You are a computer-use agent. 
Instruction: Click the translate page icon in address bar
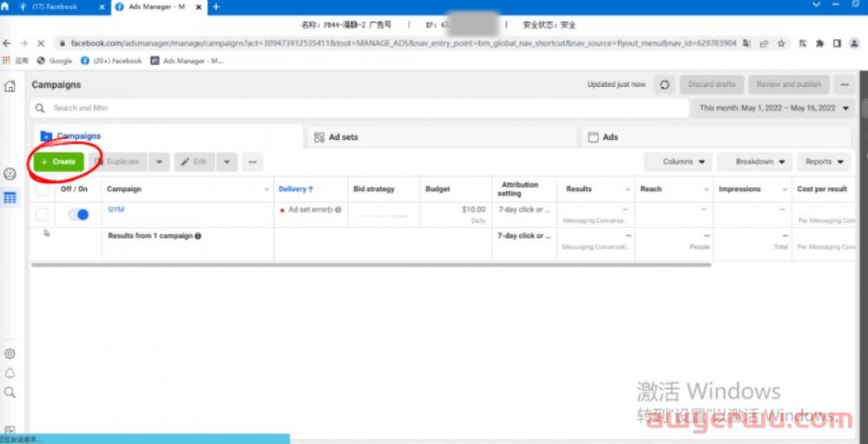[746, 43]
